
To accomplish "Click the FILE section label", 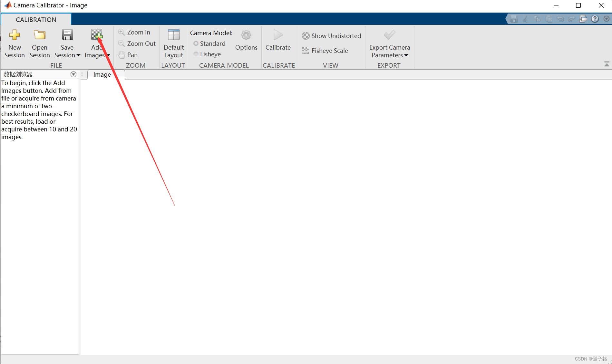I will [56, 65].
